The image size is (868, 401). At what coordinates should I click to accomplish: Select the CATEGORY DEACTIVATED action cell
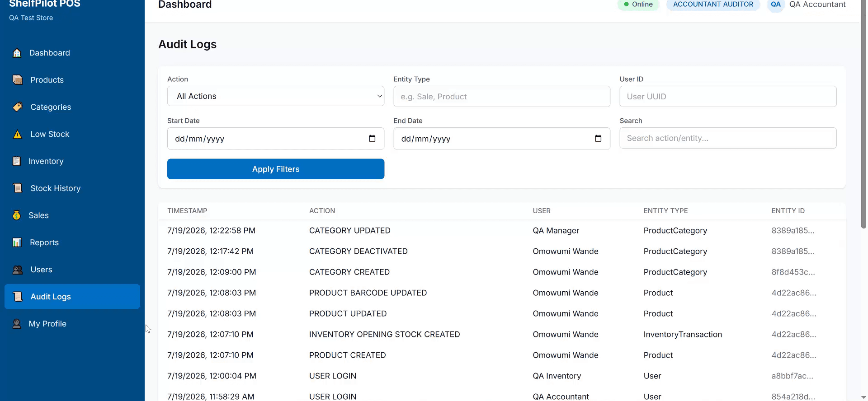pos(359,251)
